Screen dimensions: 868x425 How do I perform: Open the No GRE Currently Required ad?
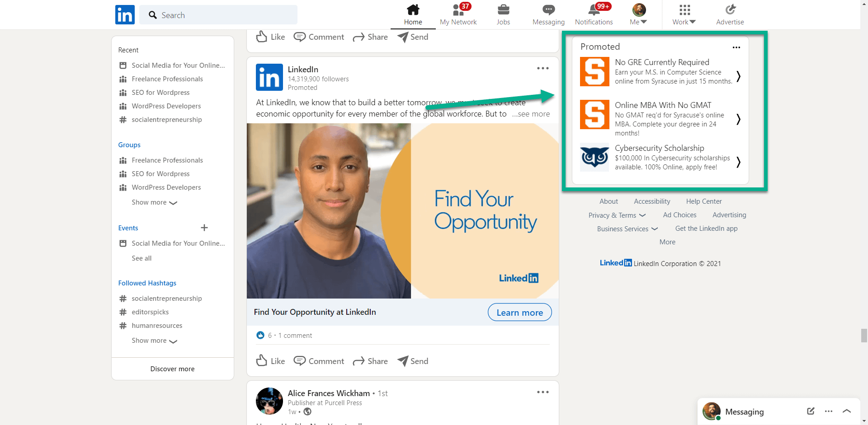[661, 62]
